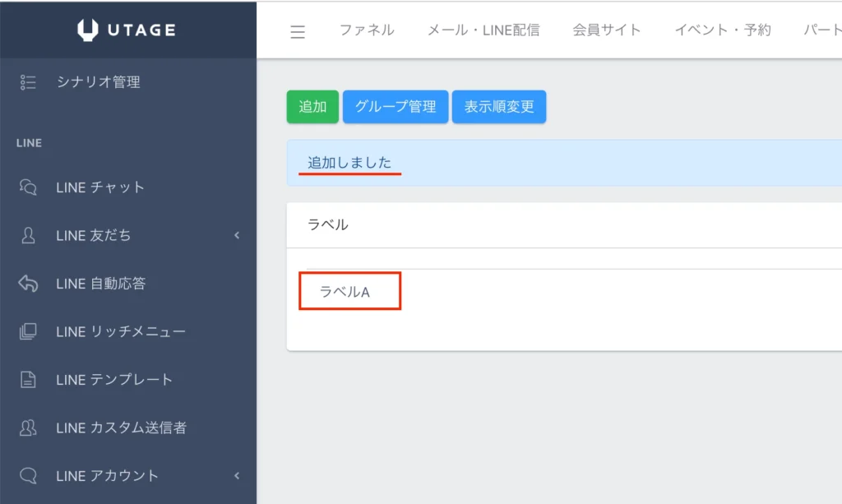Click the 表示順変更 button

(x=499, y=106)
